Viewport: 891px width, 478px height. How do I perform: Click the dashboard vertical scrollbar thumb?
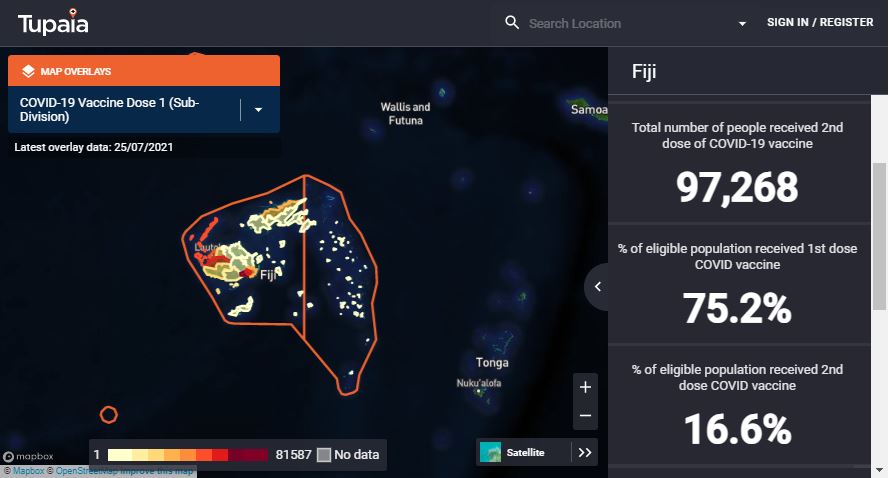tap(880, 236)
